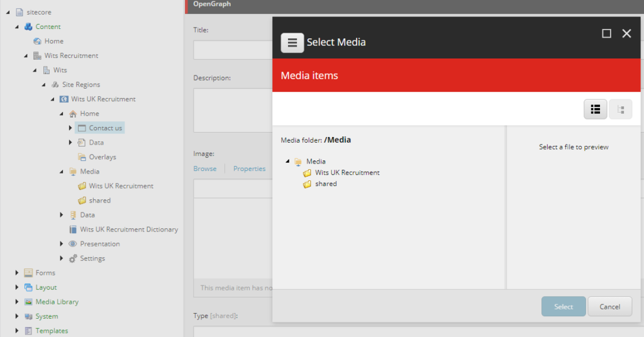Viewport: 644px width, 337px height.
Task: Switch to list view in Select Media
Action: pyautogui.click(x=595, y=109)
